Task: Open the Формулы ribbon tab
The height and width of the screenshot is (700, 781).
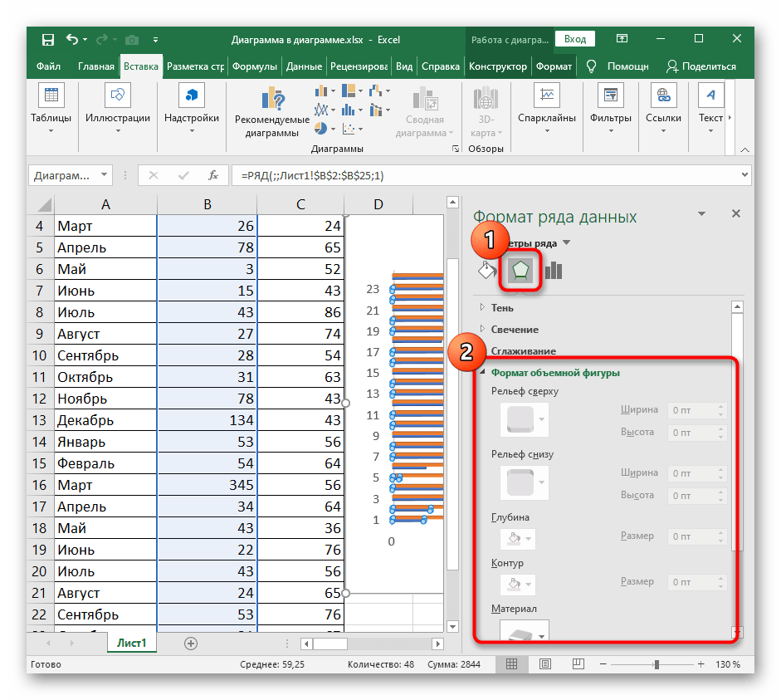Action: click(x=254, y=66)
